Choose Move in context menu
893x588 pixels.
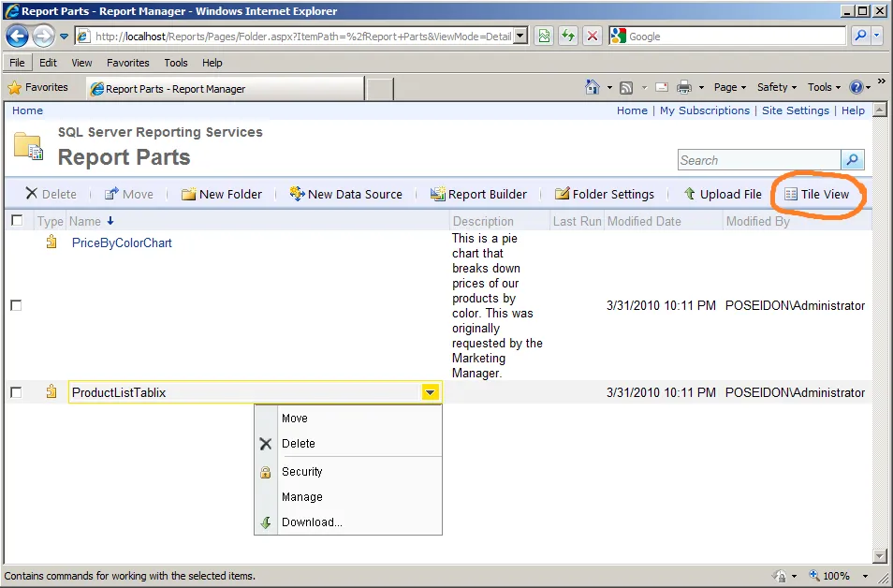[348, 419]
